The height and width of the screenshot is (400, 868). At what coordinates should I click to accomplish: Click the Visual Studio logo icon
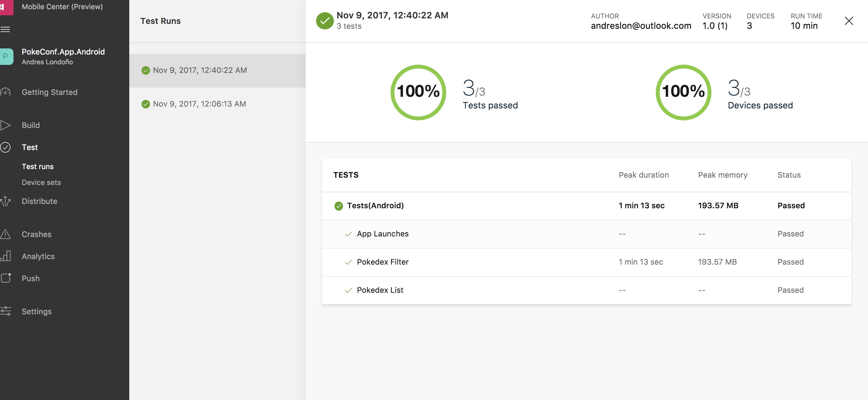[x=6, y=7]
